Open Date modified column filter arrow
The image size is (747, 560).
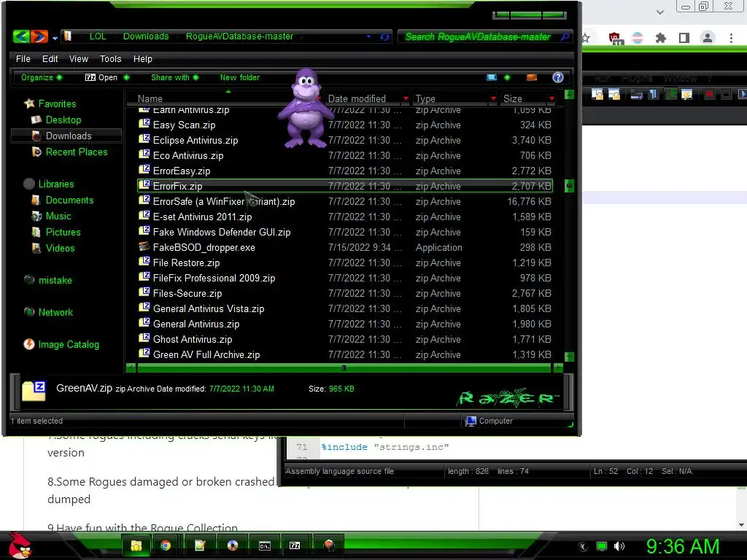pos(406,98)
